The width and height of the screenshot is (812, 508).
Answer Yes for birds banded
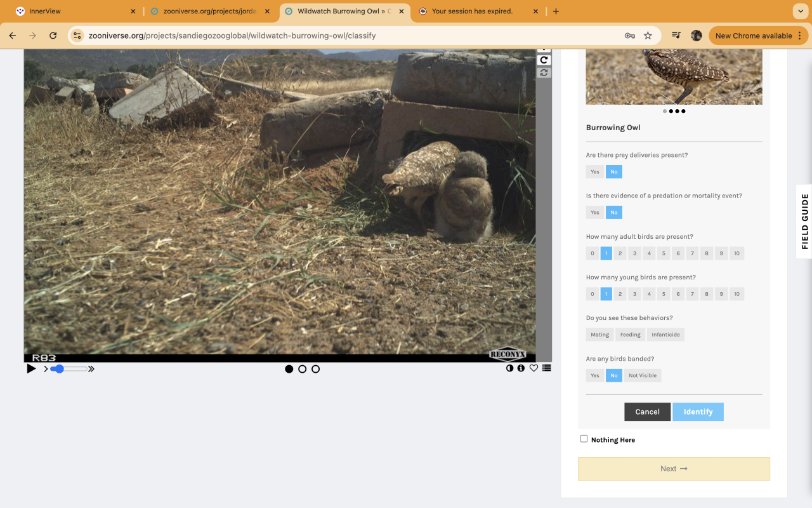(594, 375)
